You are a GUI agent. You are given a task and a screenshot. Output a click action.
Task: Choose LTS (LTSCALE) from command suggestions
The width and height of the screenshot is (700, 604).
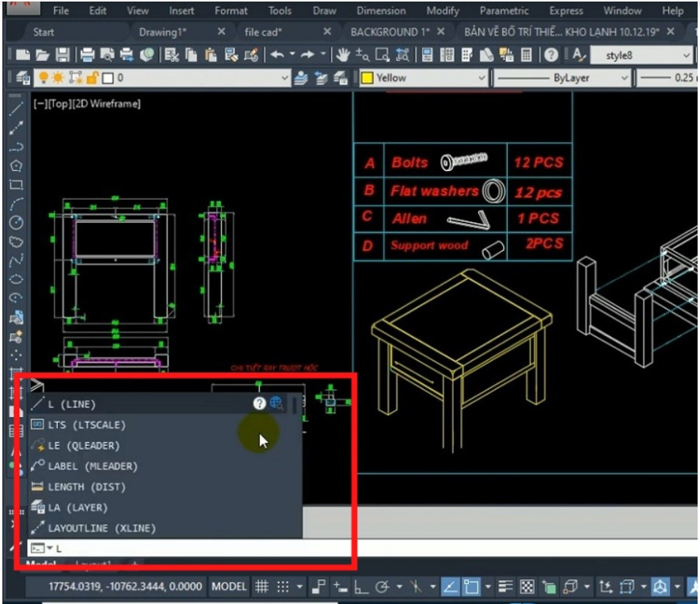point(87,424)
